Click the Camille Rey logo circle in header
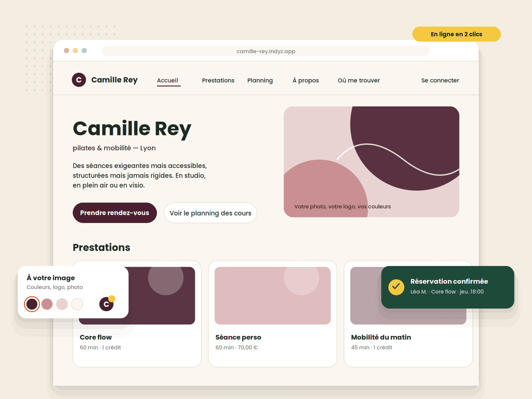 [x=79, y=80]
